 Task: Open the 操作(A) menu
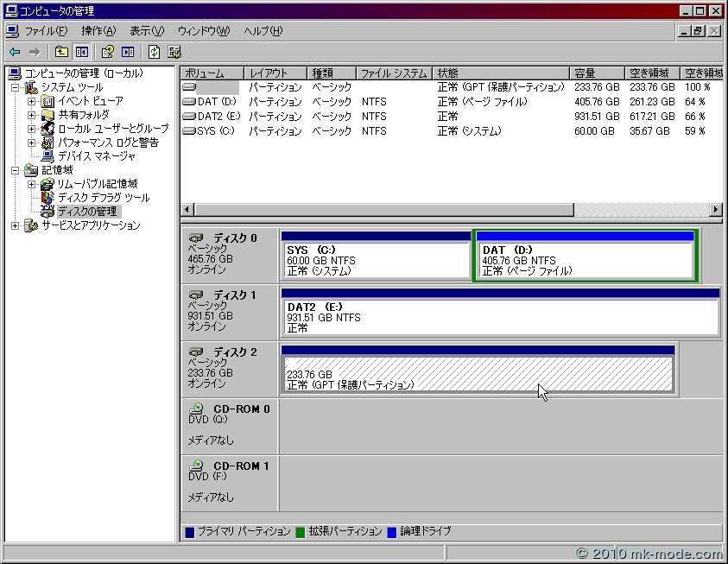(98, 31)
